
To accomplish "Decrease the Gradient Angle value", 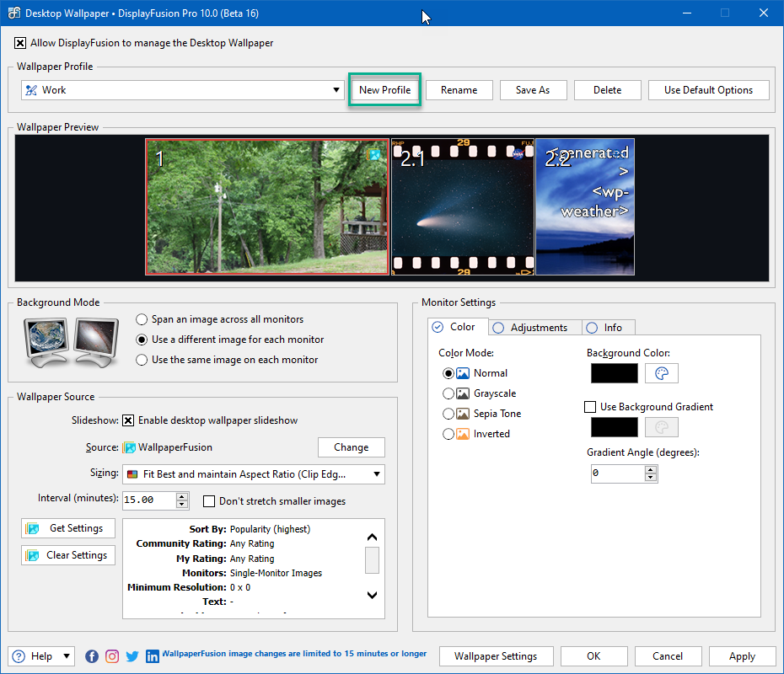I will (651, 477).
